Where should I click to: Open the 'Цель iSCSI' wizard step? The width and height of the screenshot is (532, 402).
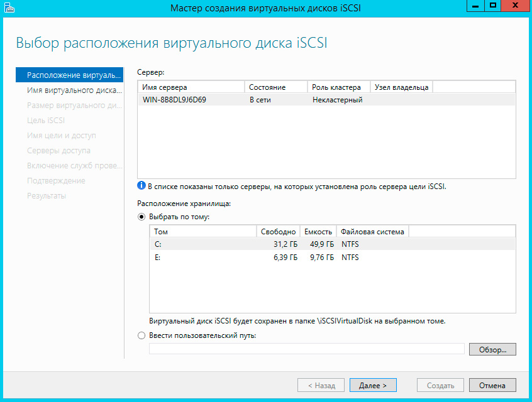[x=46, y=121]
